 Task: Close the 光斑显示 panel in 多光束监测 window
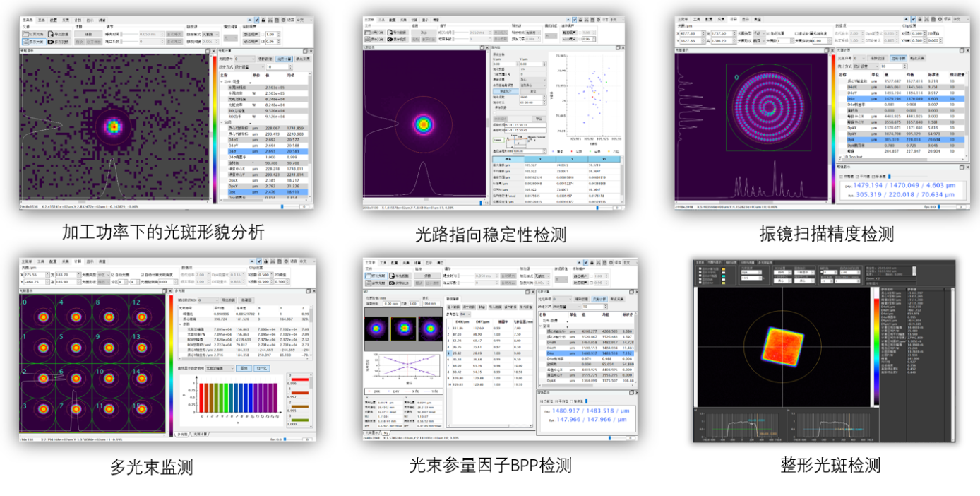coord(170,290)
